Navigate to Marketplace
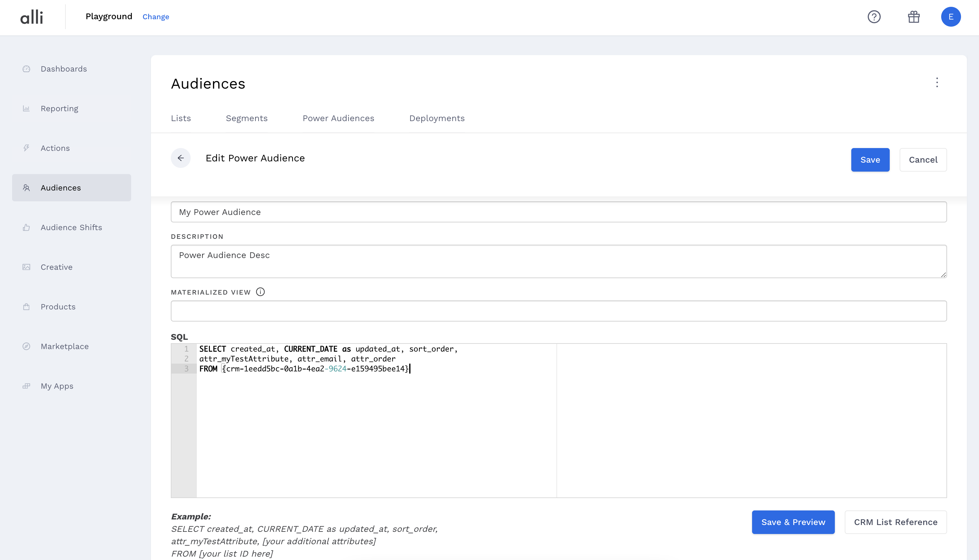The height and width of the screenshot is (560, 979). 64,346
